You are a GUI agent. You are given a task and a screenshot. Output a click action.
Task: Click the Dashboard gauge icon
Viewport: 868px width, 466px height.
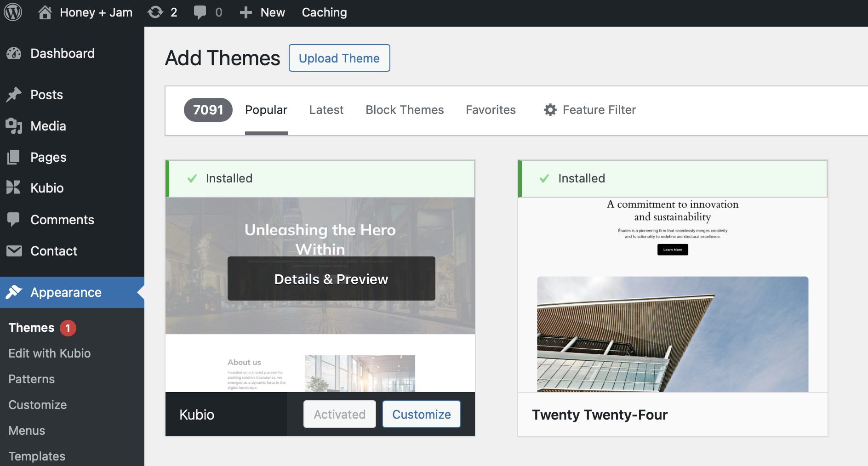pyautogui.click(x=14, y=53)
